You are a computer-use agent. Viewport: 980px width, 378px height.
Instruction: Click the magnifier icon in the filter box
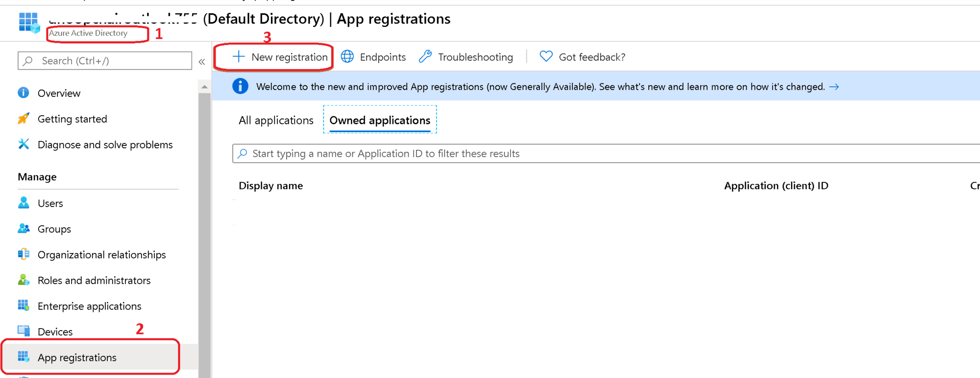click(242, 153)
